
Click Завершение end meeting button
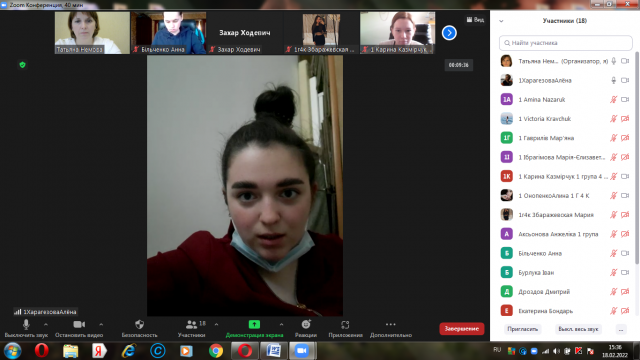[x=462, y=329]
